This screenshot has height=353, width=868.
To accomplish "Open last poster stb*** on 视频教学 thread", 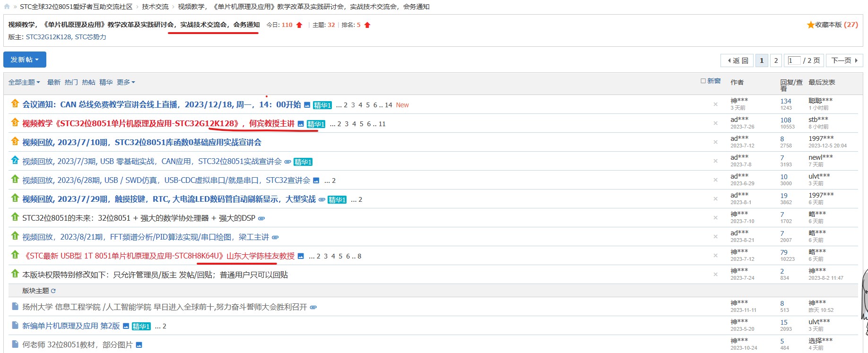I will tap(818, 119).
